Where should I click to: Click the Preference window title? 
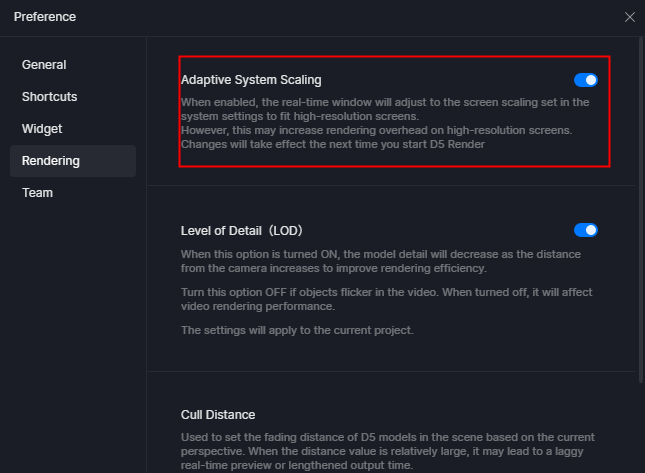pyautogui.click(x=45, y=17)
